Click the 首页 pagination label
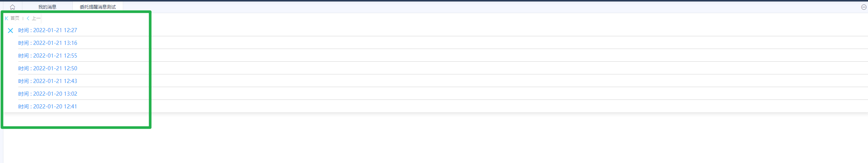868x163 pixels. (x=15, y=18)
